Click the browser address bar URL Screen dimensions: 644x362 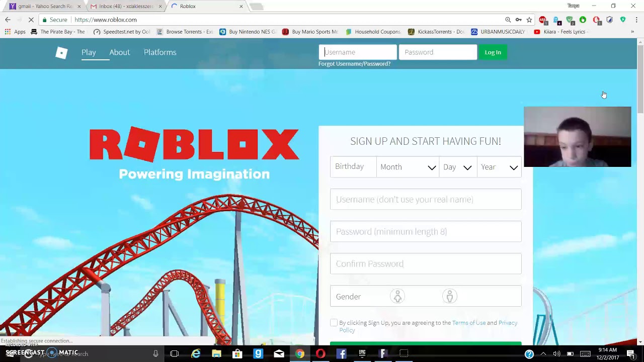coord(106,20)
